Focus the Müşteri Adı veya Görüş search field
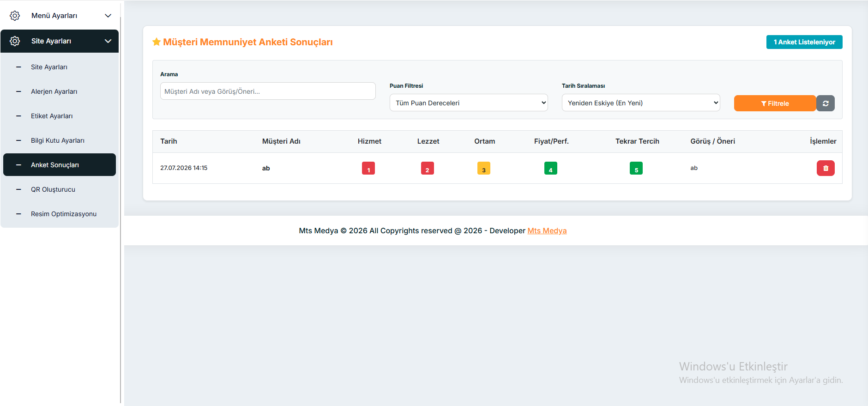868x406 pixels. click(268, 91)
